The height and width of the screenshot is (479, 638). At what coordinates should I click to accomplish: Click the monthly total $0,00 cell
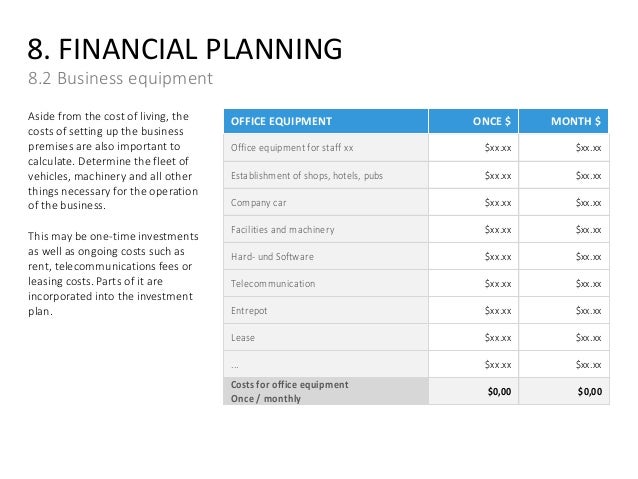[x=564, y=391]
